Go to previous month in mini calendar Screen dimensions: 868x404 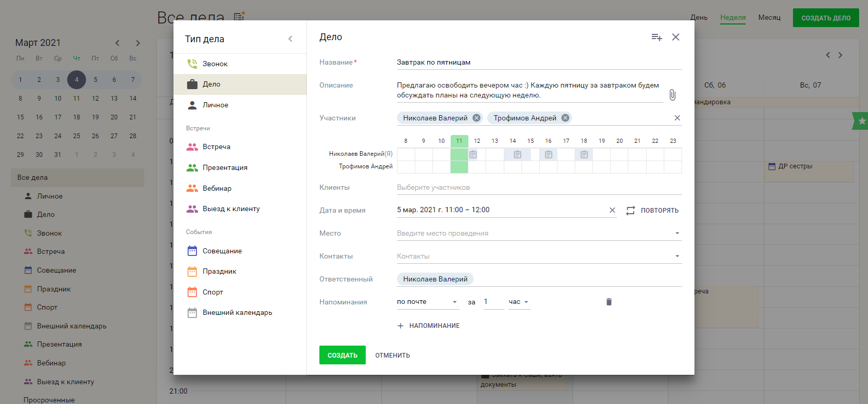pos(117,43)
